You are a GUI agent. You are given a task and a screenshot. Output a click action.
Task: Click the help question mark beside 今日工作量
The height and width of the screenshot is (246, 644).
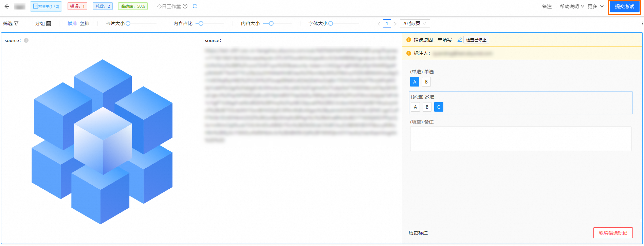(x=185, y=6)
